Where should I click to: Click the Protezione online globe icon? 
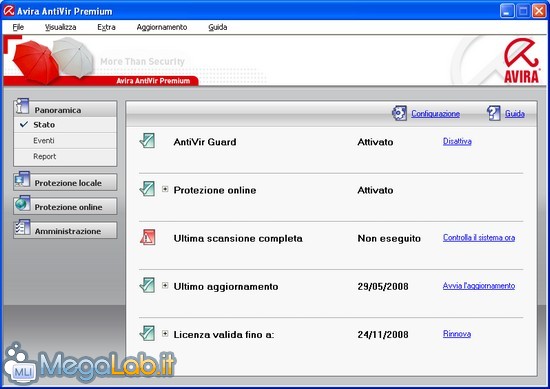[x=22, y=203]
